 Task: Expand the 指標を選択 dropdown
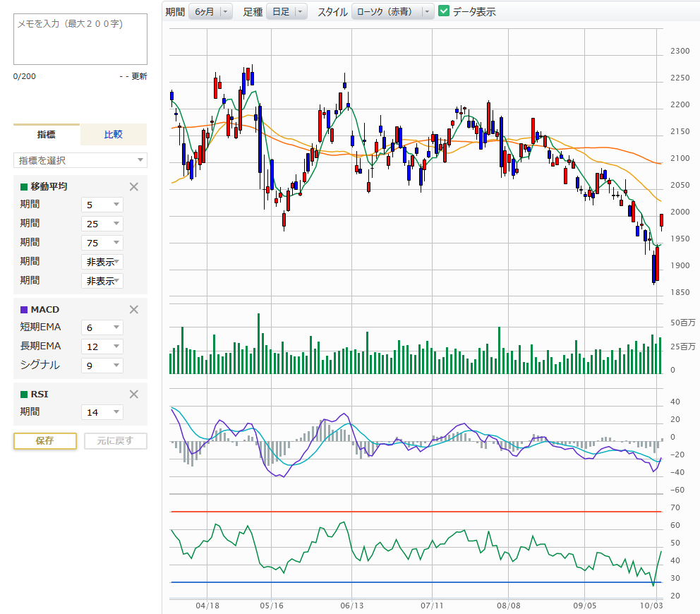point(80,160)
